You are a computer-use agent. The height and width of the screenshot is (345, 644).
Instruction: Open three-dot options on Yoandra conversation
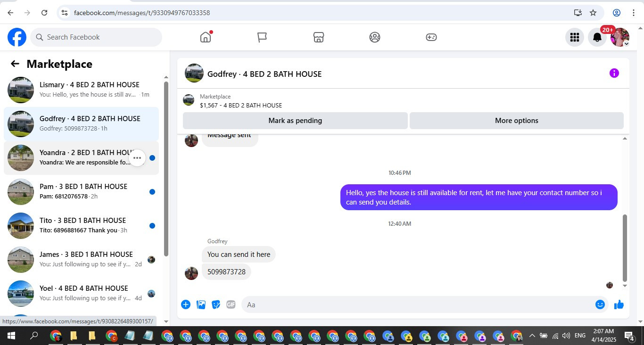(137, 158)
